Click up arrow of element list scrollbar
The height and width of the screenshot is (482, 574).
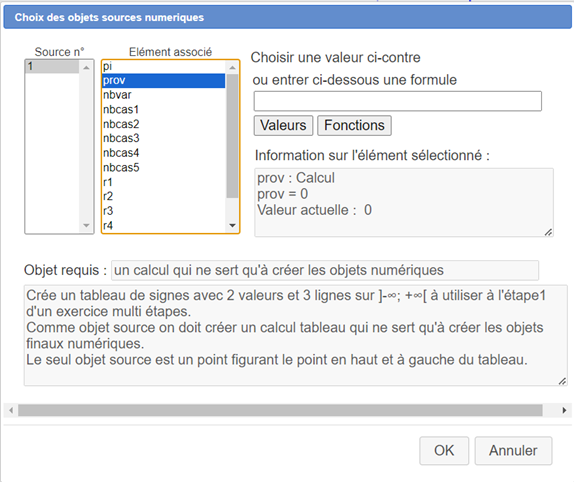(x=232, y=67)
